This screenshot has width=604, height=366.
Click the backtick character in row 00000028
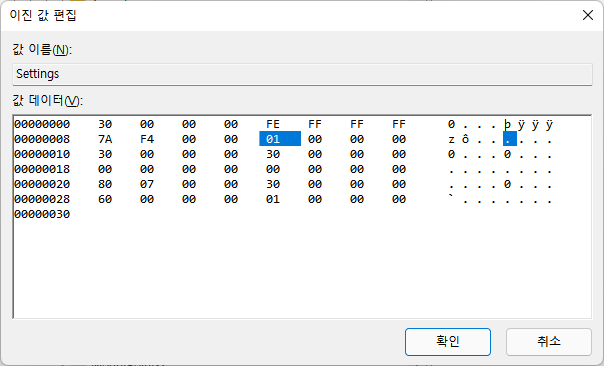click(451, 197)
